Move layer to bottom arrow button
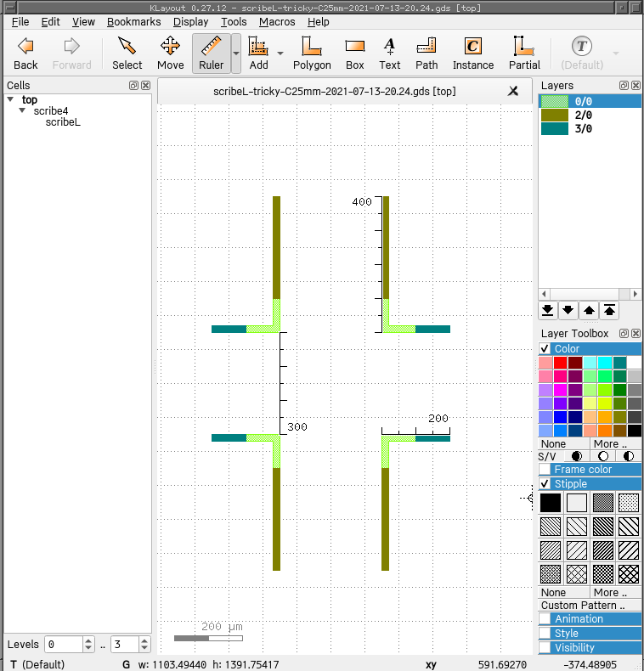644x671 pixels. tap(548, 310)
